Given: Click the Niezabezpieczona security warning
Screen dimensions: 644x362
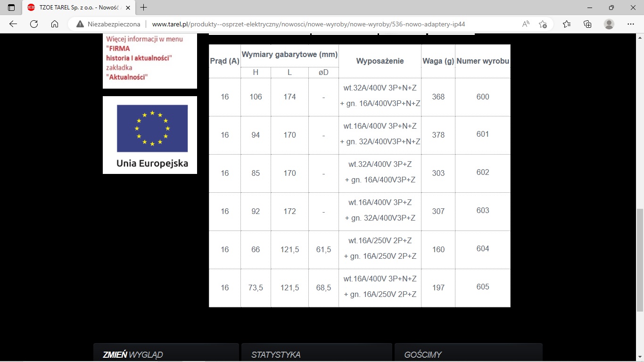Looking at the screenshot, I should (108, 24).
